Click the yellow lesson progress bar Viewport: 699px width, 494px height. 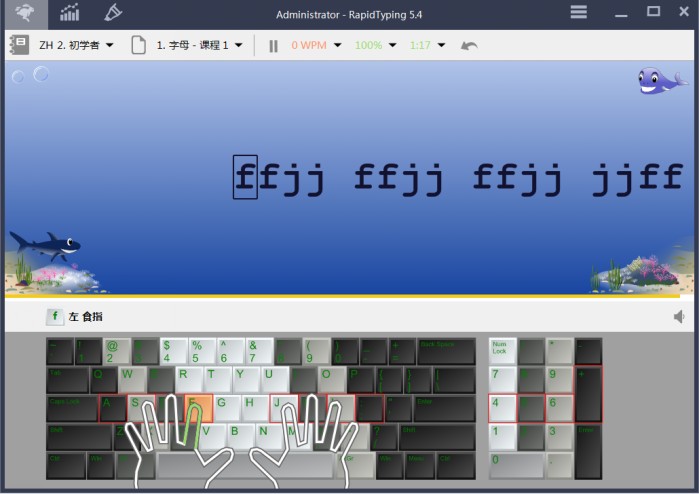tap(340, 297)
